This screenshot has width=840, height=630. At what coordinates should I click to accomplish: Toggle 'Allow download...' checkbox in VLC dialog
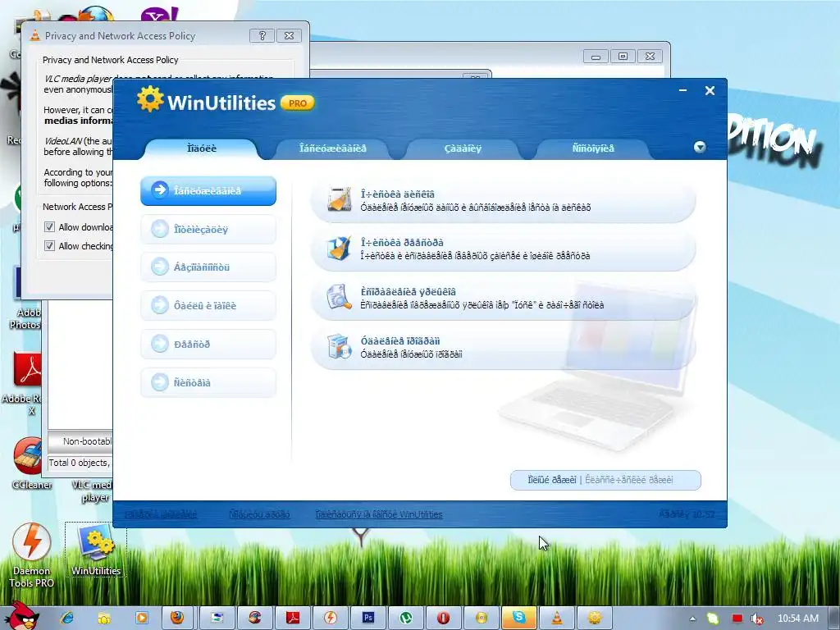(49, 226)
